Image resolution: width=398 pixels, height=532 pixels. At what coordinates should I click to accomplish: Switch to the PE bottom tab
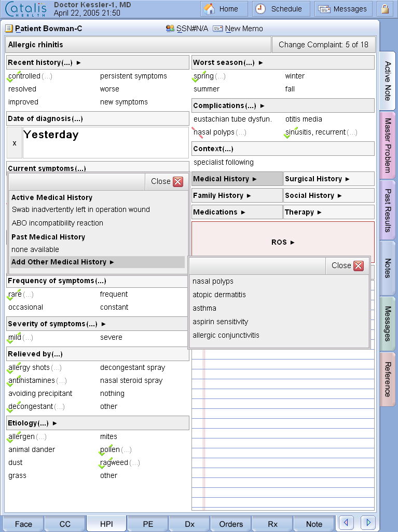pos(148,524)
